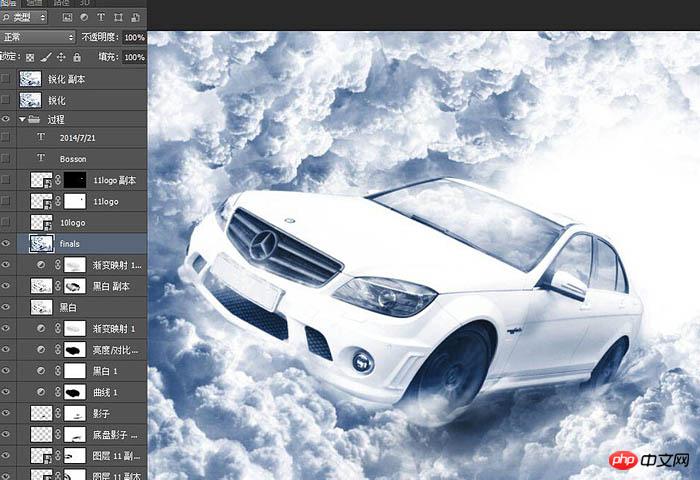This screenshot has height=480, width=700.
Task: Click chain link icon on 底盘影子 layer
Action: [x=58, y=434]
